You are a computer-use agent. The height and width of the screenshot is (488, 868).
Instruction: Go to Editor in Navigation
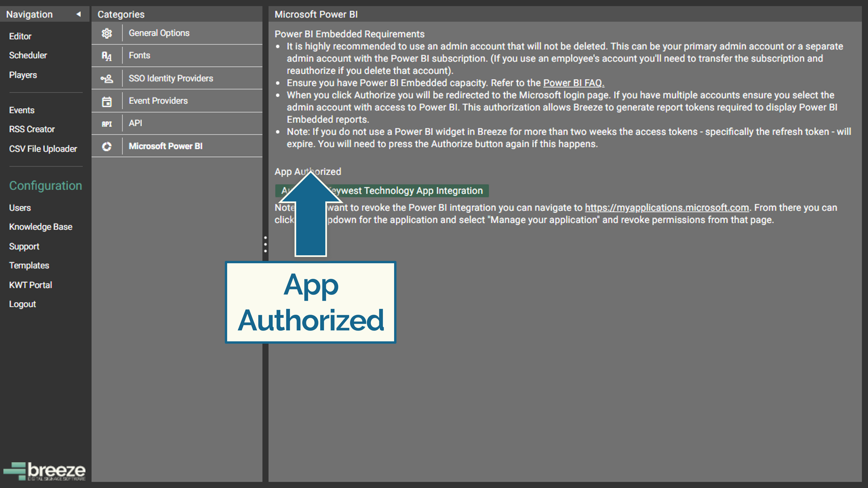point(20,36)
